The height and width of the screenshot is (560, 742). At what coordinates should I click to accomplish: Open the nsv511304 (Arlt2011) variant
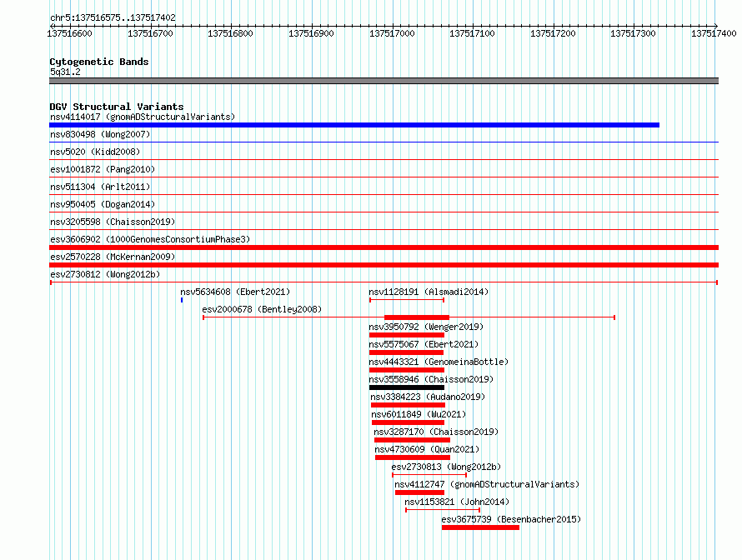[x=100, y=187]
